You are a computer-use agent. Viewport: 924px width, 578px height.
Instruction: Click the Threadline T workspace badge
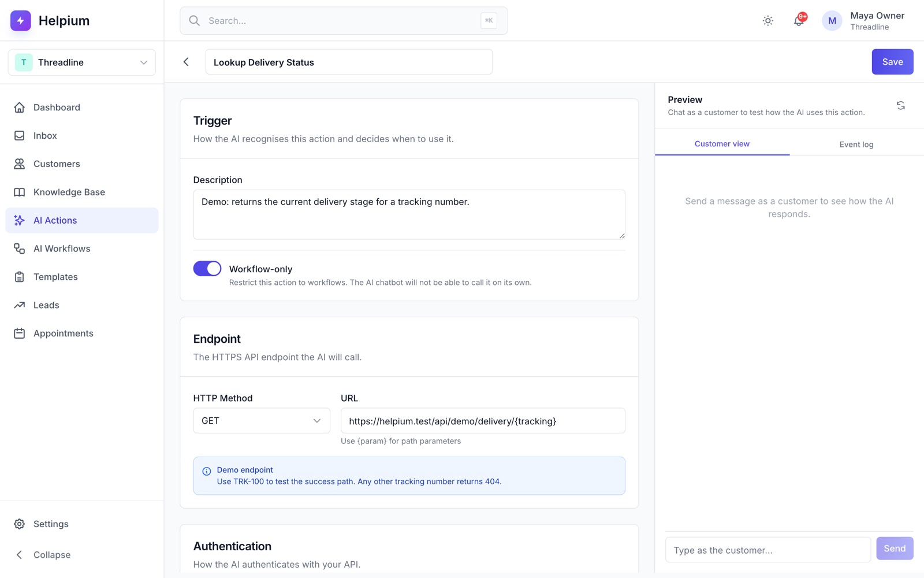24,62
